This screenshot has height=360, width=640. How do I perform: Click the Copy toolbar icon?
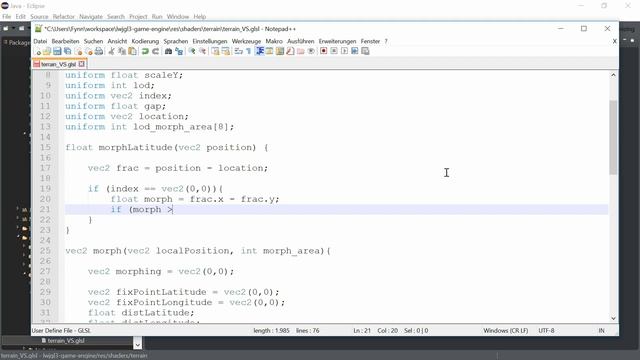[122, 51]
